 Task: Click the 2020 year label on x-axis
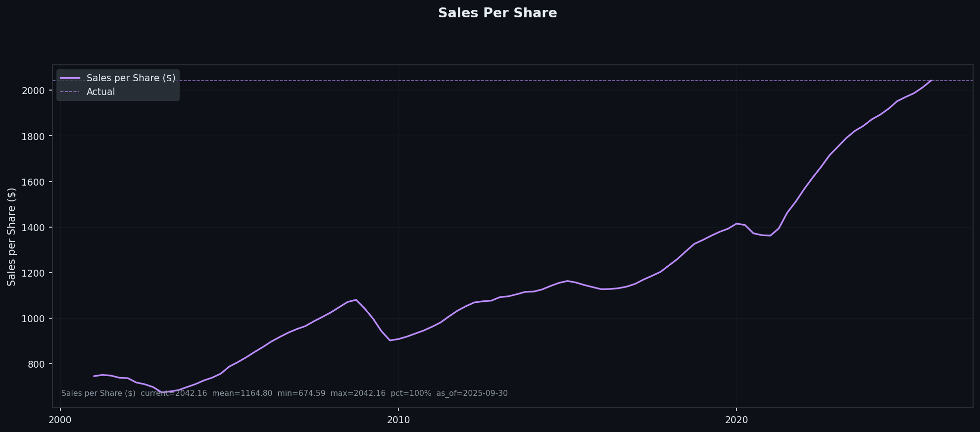tap(736, 420)
